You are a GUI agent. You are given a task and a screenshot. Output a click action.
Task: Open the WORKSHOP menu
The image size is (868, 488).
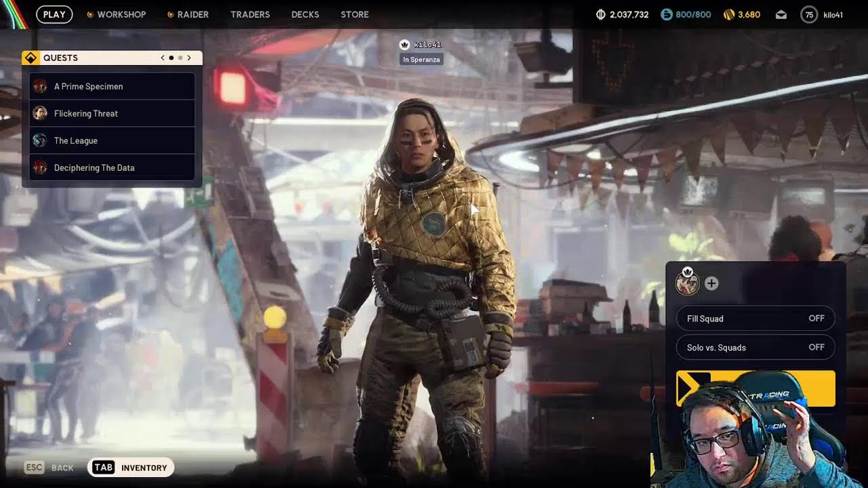pyautogui.click(x=116, y=14)
